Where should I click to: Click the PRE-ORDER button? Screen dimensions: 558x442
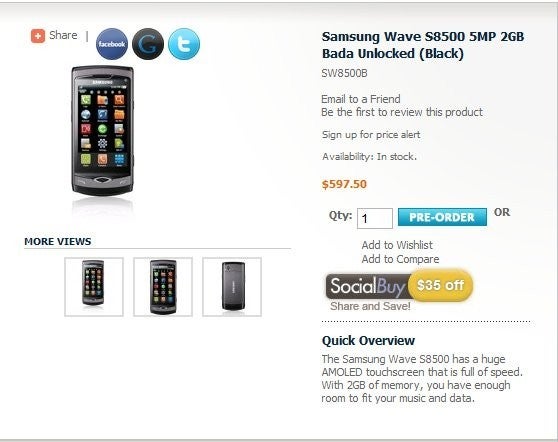click(x=442, y=217)
